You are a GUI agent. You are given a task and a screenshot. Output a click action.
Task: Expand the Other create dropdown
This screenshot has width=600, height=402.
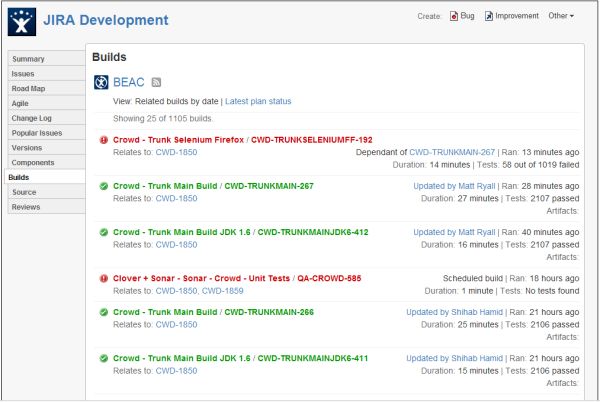[561, 16]
